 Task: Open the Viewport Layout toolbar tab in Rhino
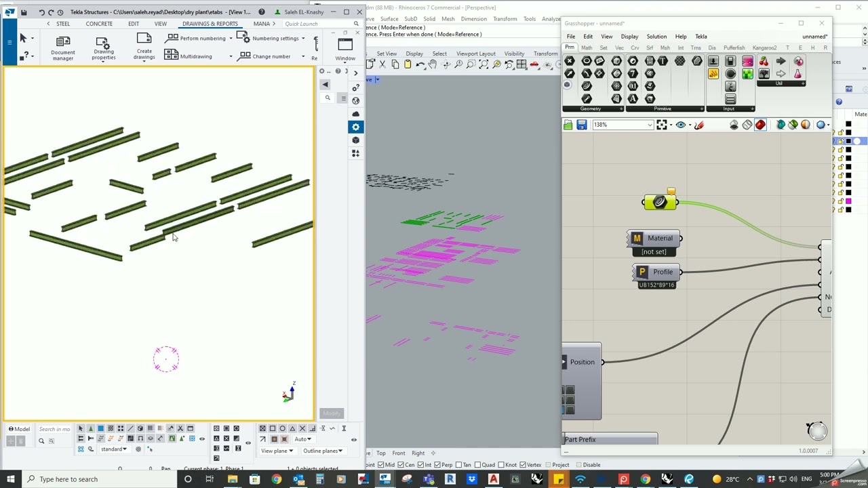click(475, 54)
